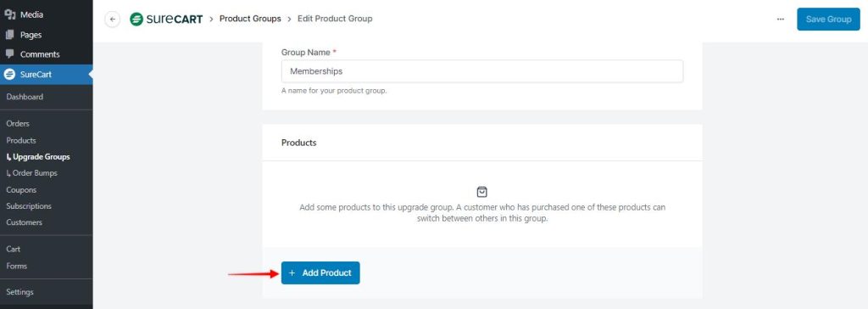Open Orders submenu item

tap(18, 124)
